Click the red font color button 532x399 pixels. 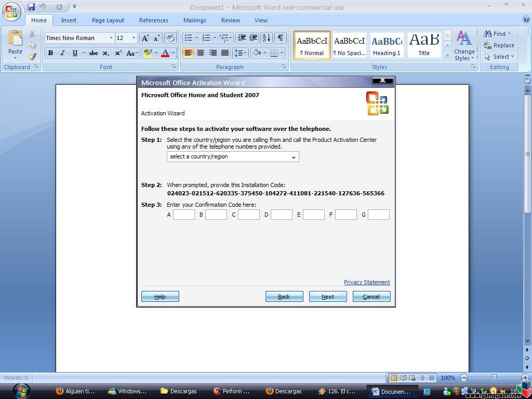click(165, 53)
